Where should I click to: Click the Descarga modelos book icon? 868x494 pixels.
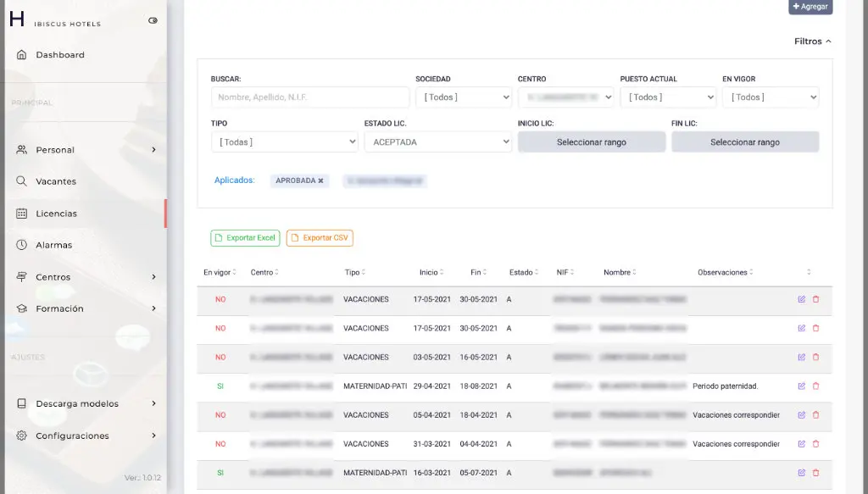pos(21,404)
